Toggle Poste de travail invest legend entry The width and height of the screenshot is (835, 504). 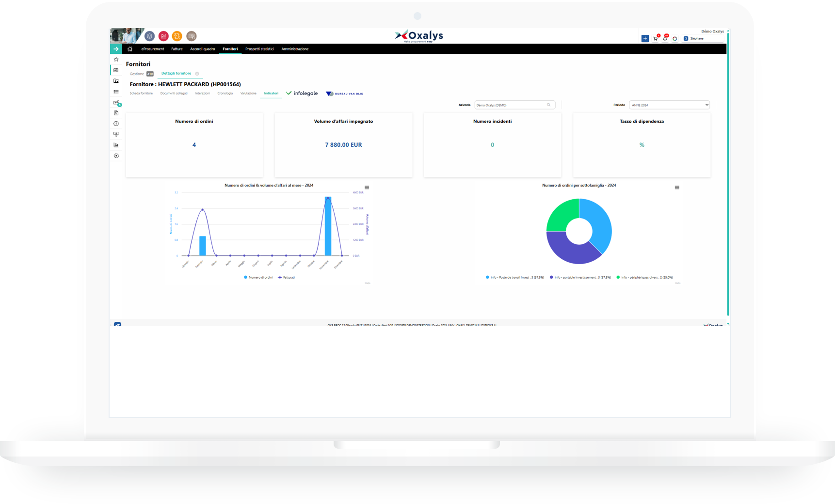click(515, 278)
